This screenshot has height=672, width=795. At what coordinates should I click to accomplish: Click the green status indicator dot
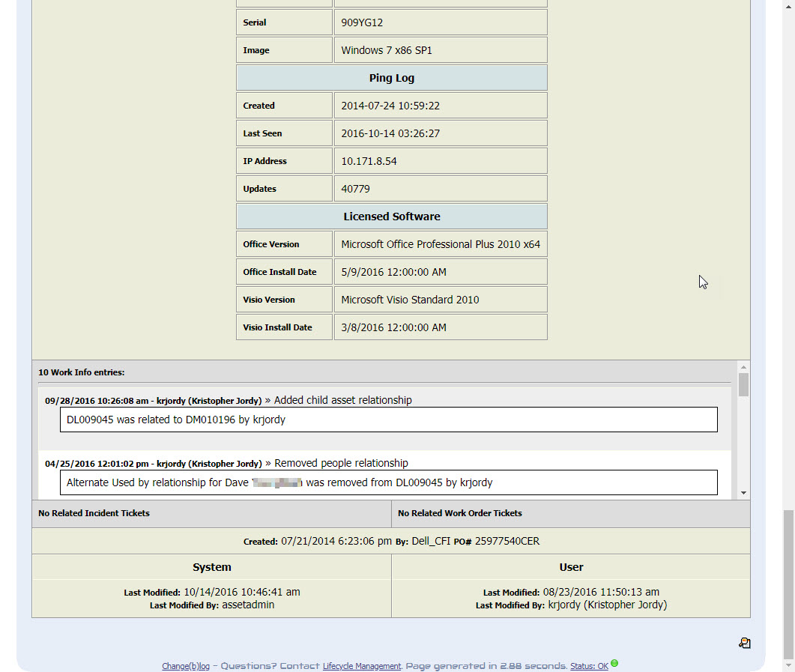click(x=614, y=663)
